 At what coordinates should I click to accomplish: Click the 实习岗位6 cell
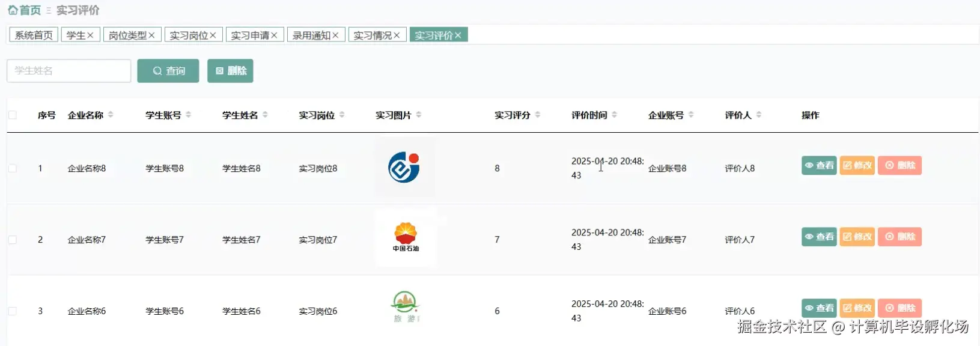click(318, 311)
